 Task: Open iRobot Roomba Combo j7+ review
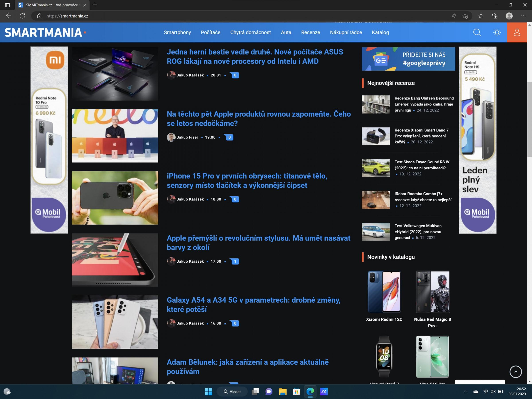423,197
